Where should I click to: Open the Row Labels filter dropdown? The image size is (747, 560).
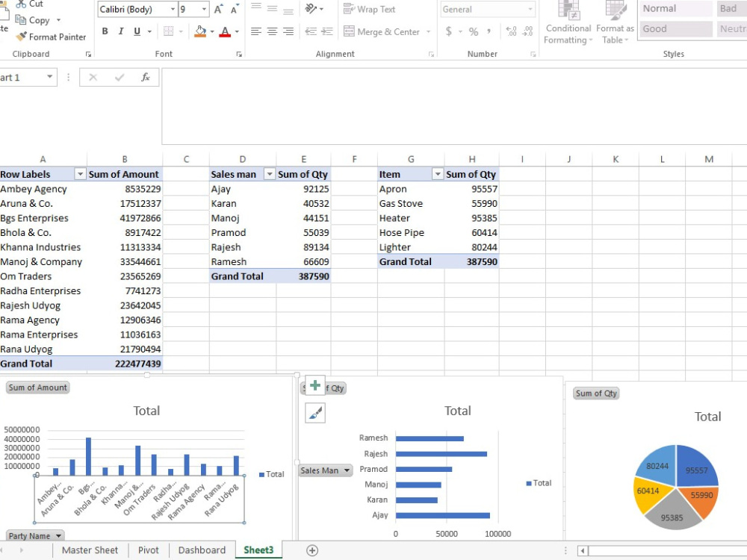coord(80,174)
